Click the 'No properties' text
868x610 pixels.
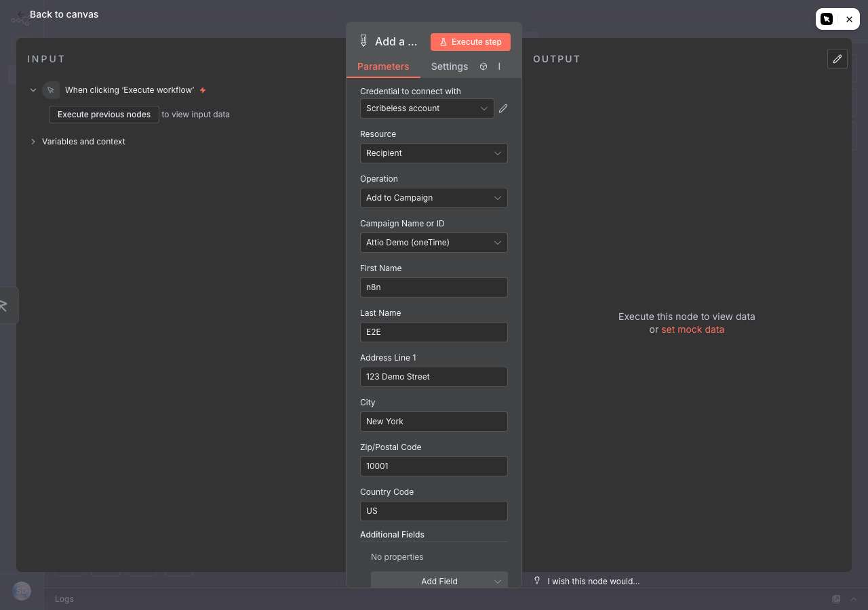tap(397, 557)
